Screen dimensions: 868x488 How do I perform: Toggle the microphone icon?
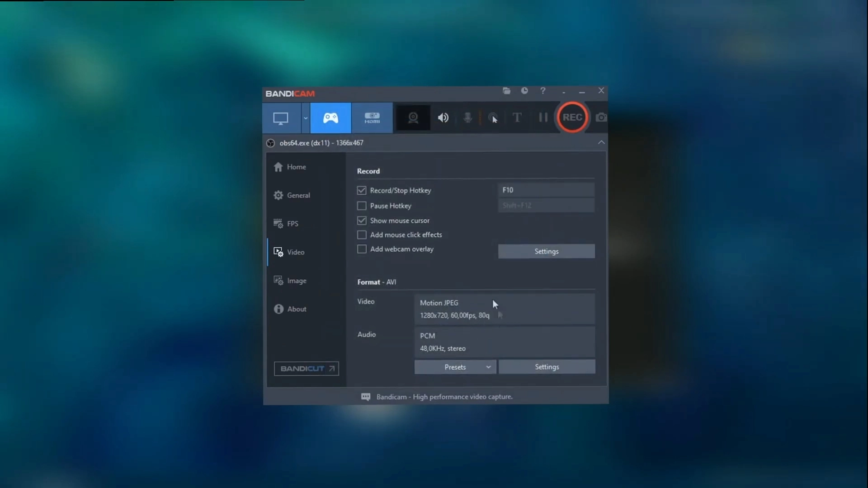468,118
